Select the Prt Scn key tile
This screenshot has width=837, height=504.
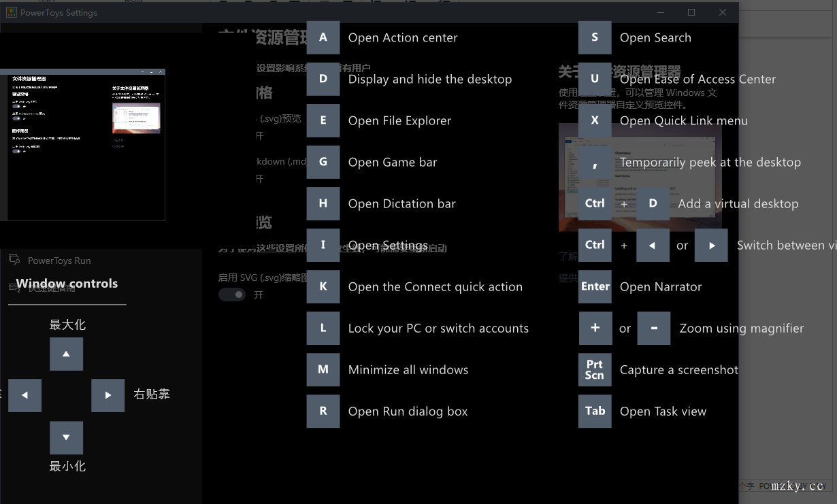click(x=595, y=369)
